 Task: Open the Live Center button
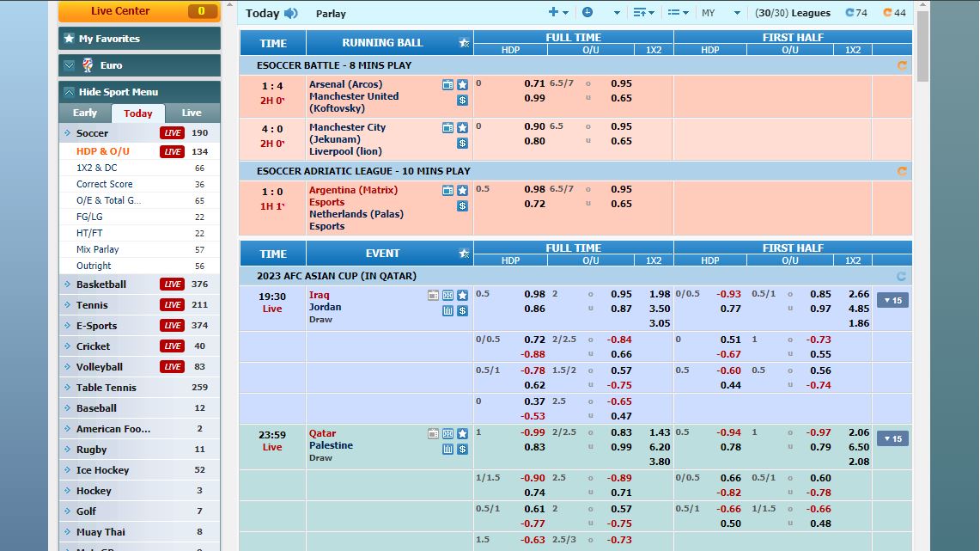coord(139,11)
